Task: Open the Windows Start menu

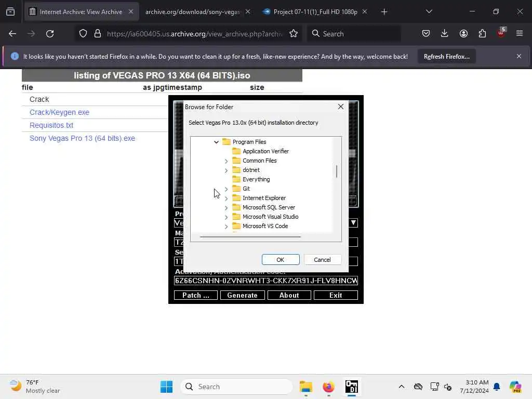Action: coord(167,387)
